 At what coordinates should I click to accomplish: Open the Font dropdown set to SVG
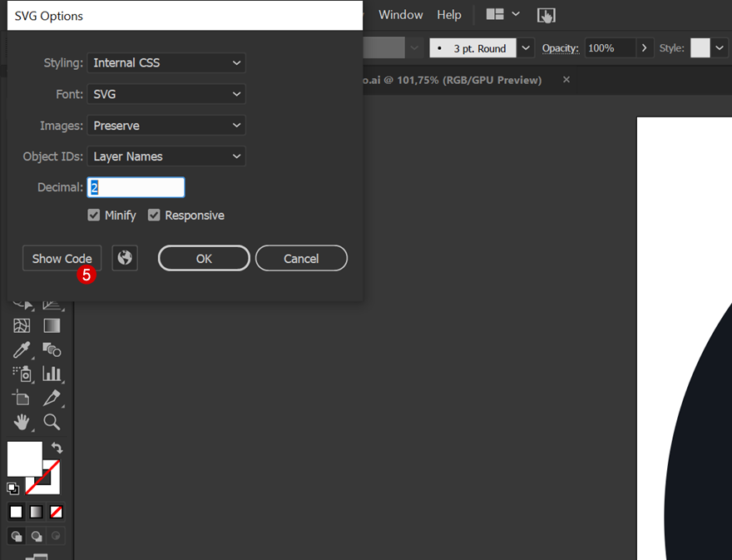tap(166, 94)
